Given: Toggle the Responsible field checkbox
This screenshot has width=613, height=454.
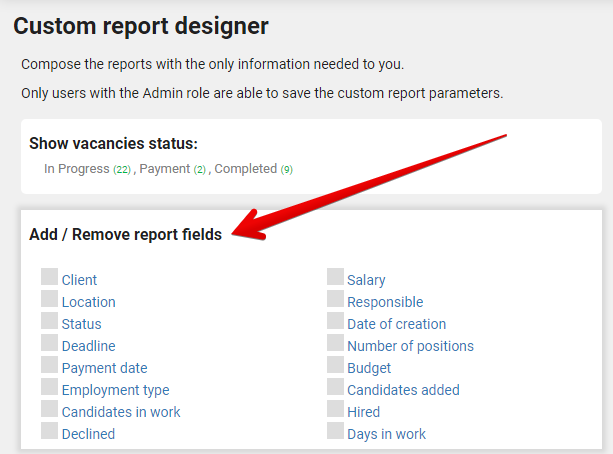Looking at the screenshot, I should click(x=335, y=299).
